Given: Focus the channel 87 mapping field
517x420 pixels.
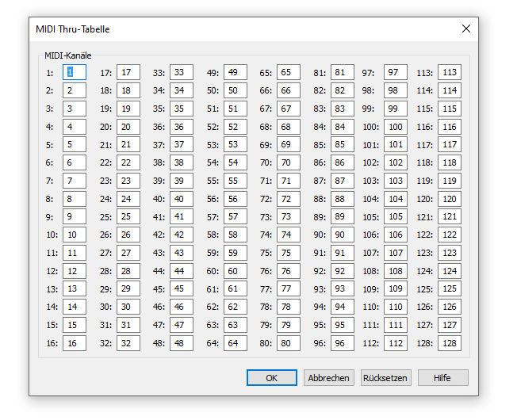Looking at the screenshot, I should point(343,181).
